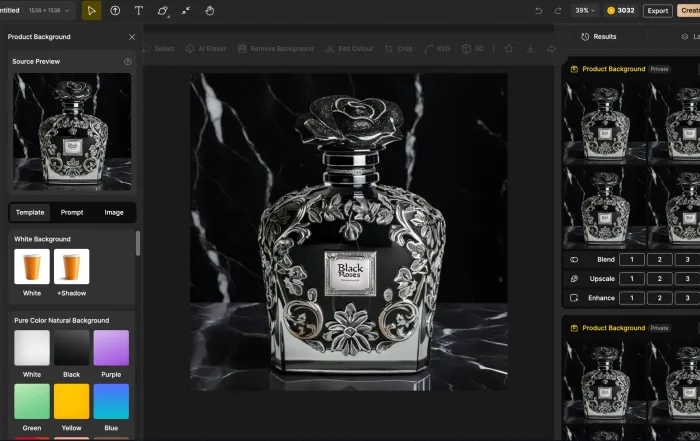Viewport: 700px width, 441px height.
Task: Click Blend option 2
Action: coord(659,260)
